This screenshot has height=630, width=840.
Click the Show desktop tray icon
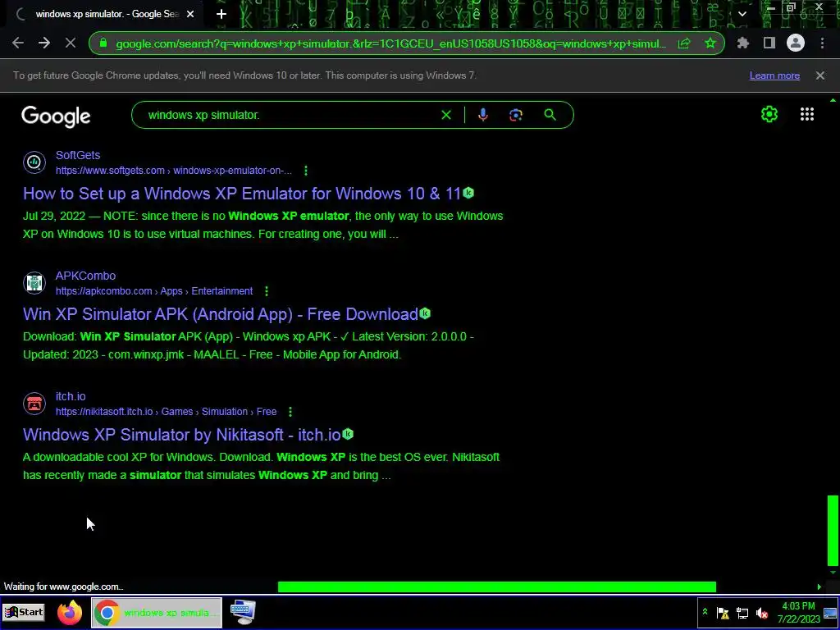[830, 613]
